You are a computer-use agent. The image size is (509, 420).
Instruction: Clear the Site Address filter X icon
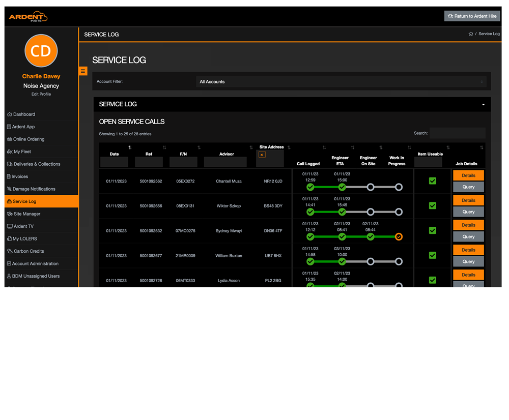click(x=262, y=155)
